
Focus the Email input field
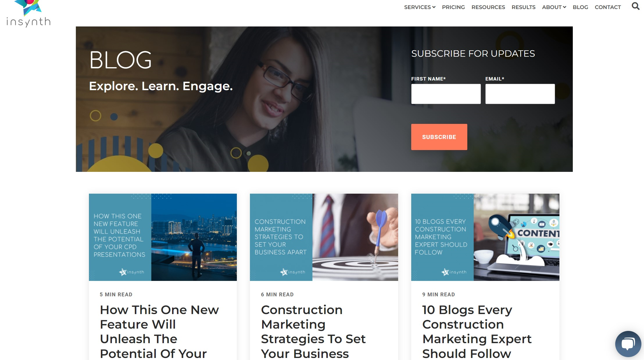pyautogui.click(x=520, y=94)
